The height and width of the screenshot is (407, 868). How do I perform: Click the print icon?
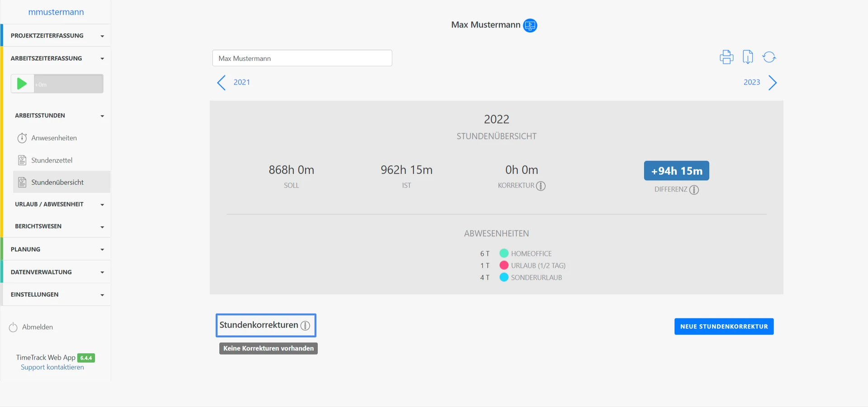click(726, 57)
